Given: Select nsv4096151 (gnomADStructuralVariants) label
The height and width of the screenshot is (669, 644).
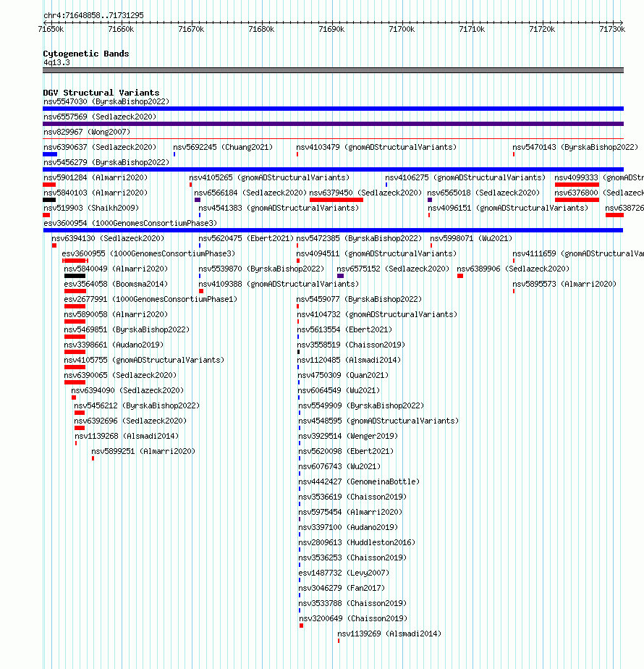Looking at the screenshot, I should (508, 209).
